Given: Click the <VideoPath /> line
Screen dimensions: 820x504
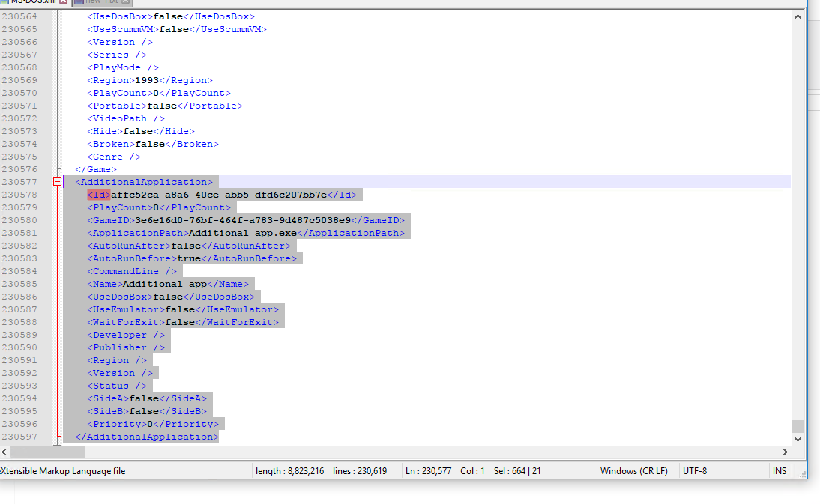Looking at the screenshot, I should (x=126, y=118).
